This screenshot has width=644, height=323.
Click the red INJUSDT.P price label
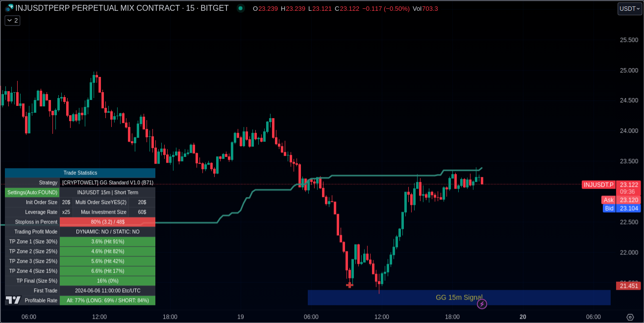pos(598,185)
